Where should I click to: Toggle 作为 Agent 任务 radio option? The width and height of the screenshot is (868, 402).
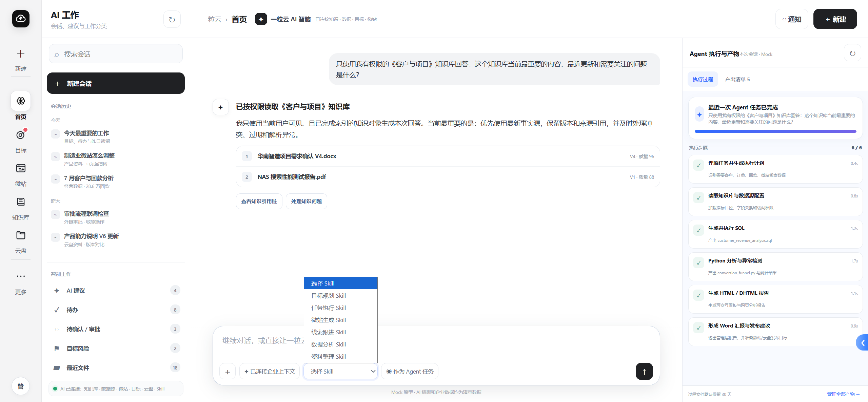(410, 372)
